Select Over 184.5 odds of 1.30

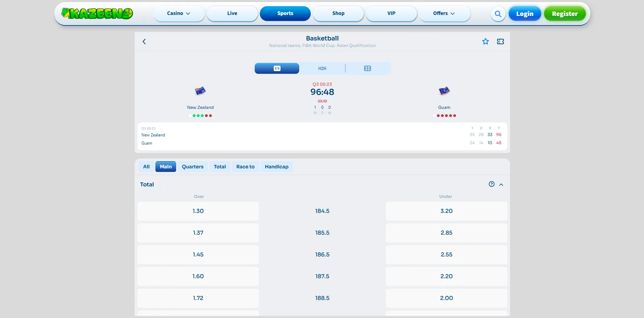(x=198, y=211)
